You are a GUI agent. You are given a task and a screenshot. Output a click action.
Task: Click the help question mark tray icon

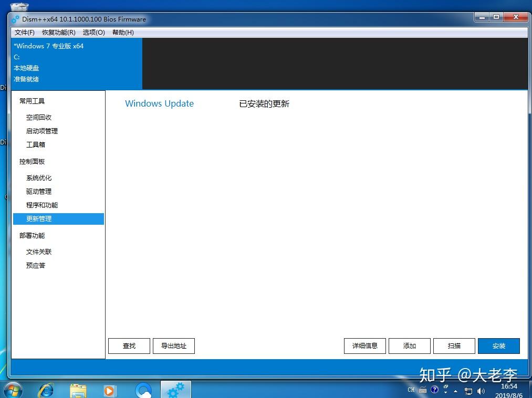coord(434,390)
